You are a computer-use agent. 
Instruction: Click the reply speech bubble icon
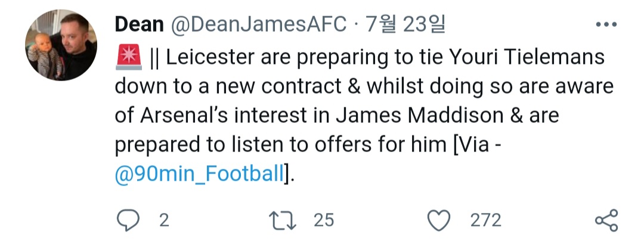click(128, 221)
